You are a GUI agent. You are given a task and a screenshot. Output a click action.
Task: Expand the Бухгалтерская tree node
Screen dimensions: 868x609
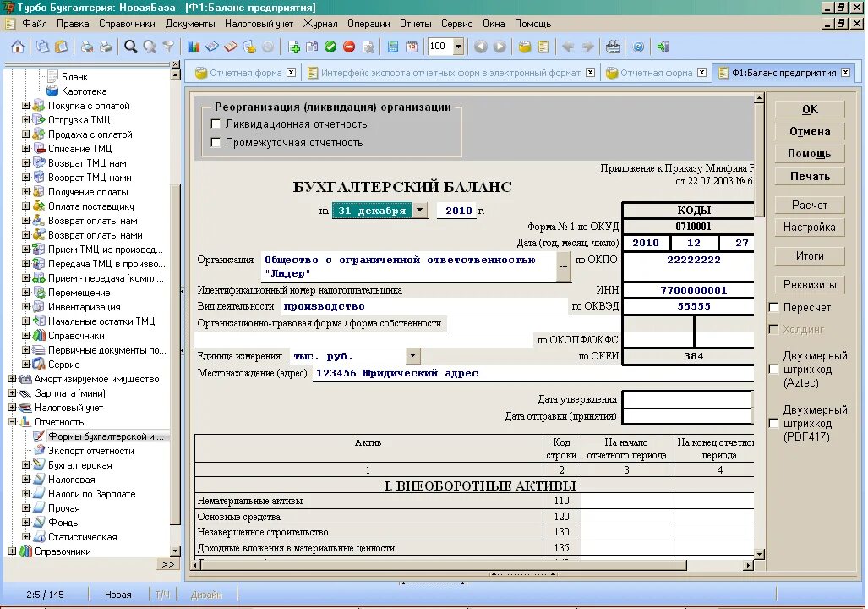pos(25,465)
